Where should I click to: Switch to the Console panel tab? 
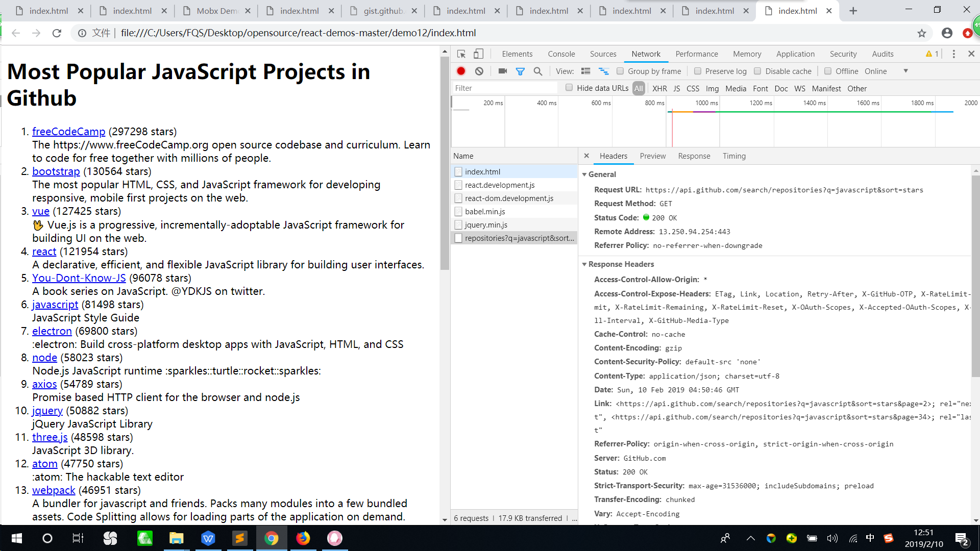click(x=561, y=54)
